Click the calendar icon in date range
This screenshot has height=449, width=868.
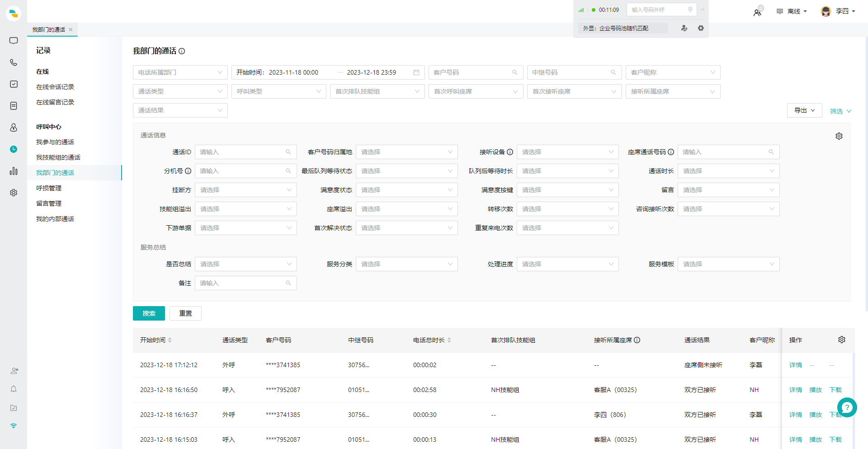pos(416,72)
